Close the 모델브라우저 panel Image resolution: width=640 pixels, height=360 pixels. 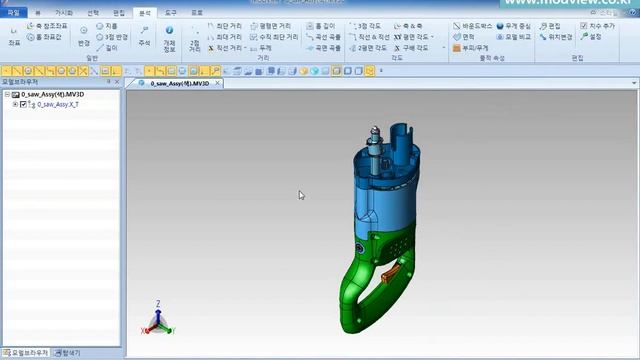(117, 82)
